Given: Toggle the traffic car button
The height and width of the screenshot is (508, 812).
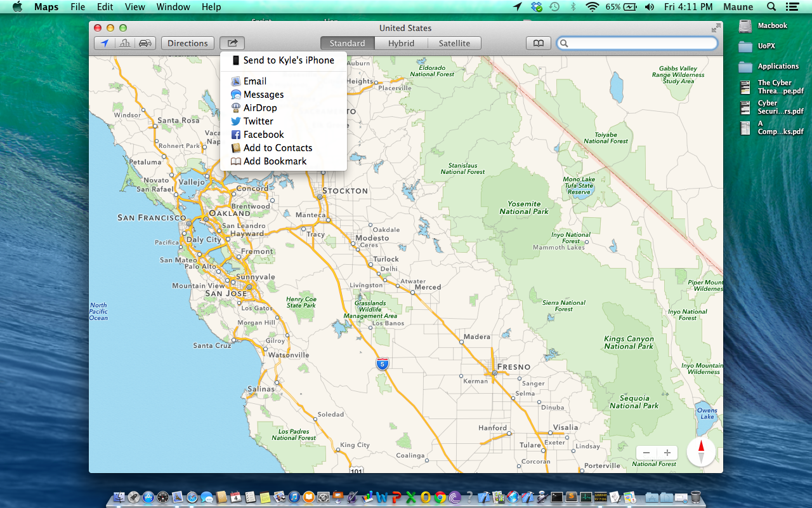Looking at the screenshot, I should (145, 43).
